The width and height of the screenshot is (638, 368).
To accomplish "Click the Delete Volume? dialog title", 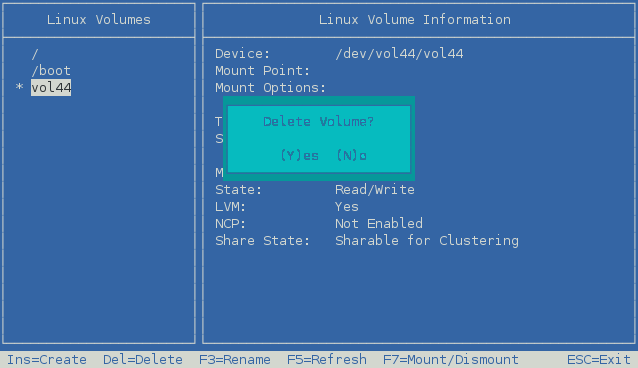I will pyautogui.click(x=319, y=121).
